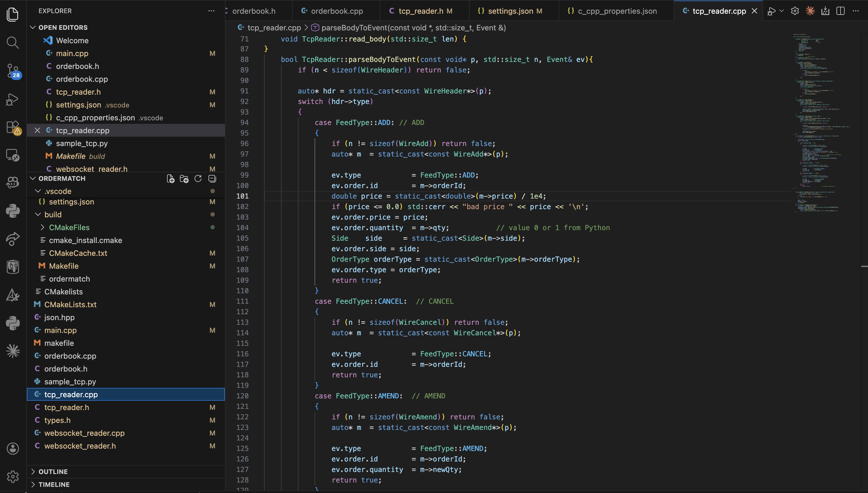Open the Extensions view with warning badge
868x493 pixels.
[x=13, y=128]
